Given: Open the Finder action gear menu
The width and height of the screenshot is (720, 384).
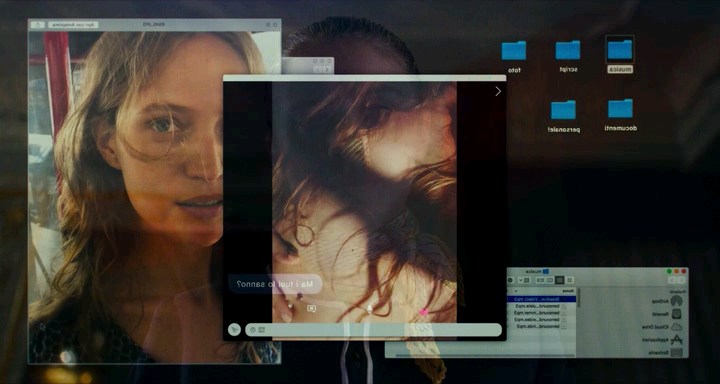Looking at the screenshot, I should point(510,280).
